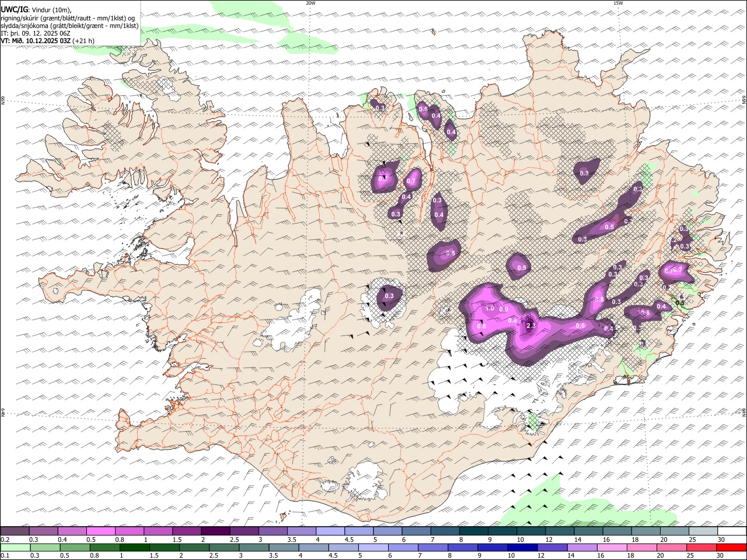Pick the light gray snow swatch between 25 and 30
Image resolution: width=747 pixels, height=560 pixels.
(x=703, y=531)
